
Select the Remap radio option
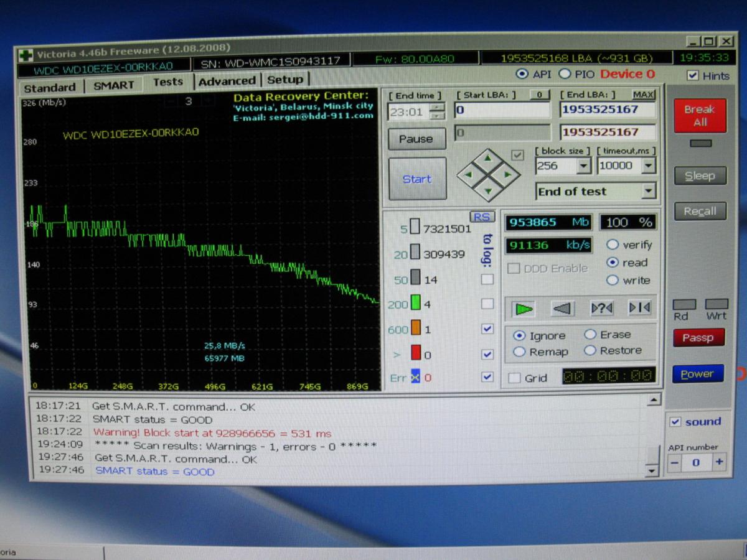(519, 352)
